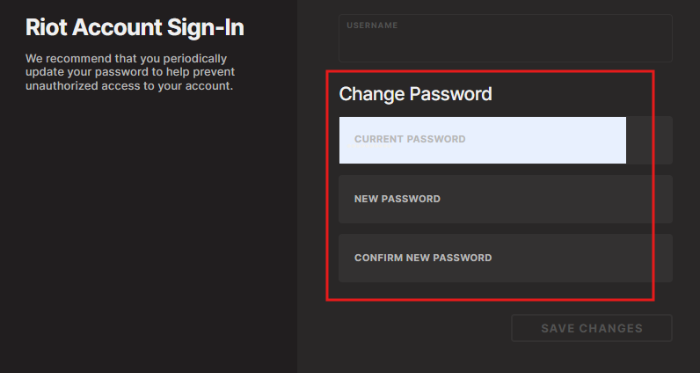Click the Riot Account Sign-In title
700x373 pixels.
pos(135,28)
